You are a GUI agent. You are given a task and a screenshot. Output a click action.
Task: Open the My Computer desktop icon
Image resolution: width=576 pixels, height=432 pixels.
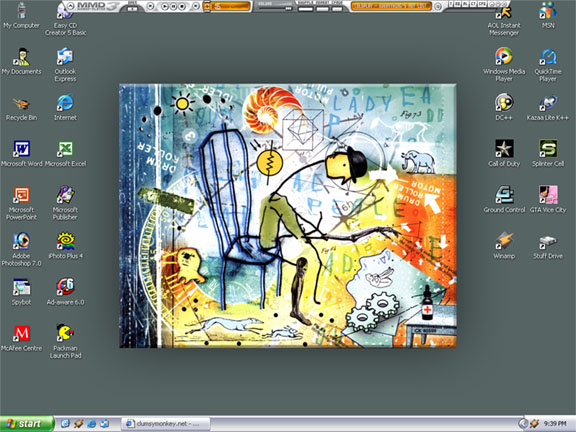point(21,16)
